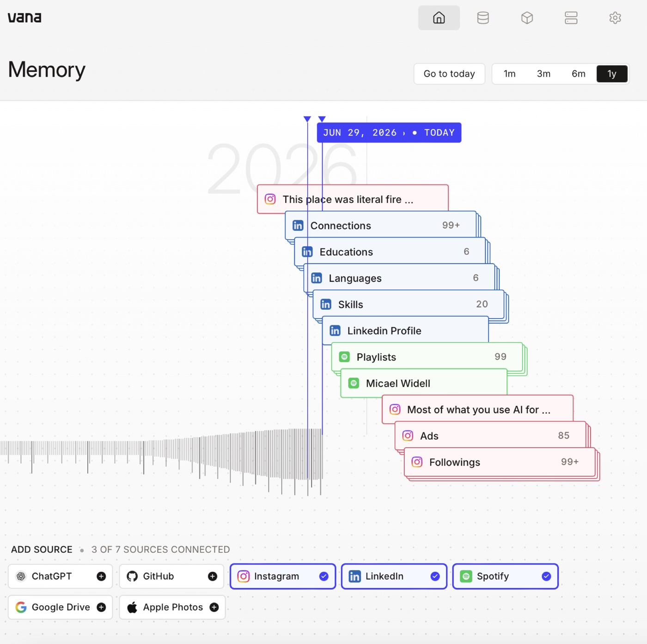647x644 pixels.
Task: Open the Languages card
Action: tap(399, 278)
